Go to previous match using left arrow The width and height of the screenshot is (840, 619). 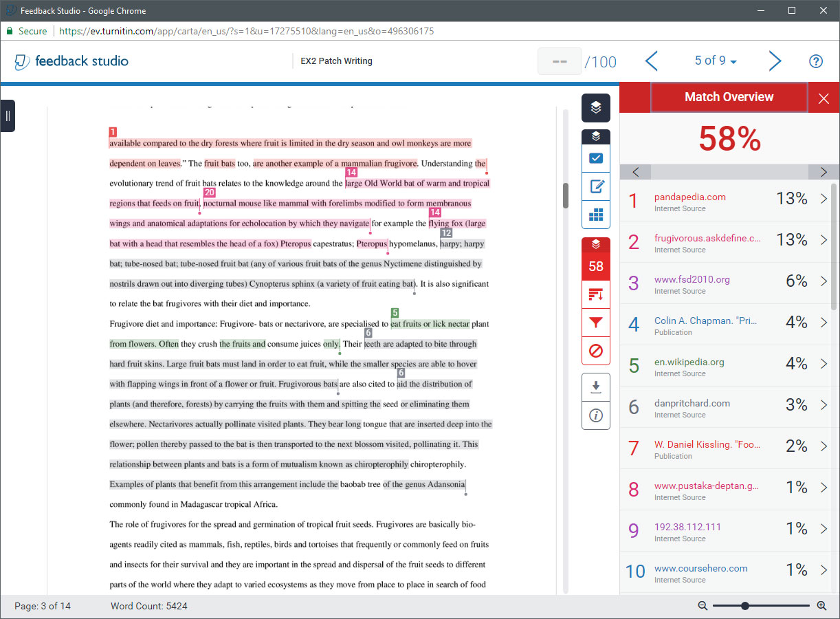point(636,172)
